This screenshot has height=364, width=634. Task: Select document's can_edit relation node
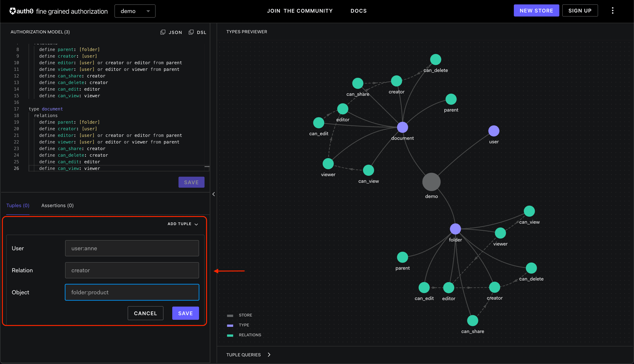pos(319,123)
